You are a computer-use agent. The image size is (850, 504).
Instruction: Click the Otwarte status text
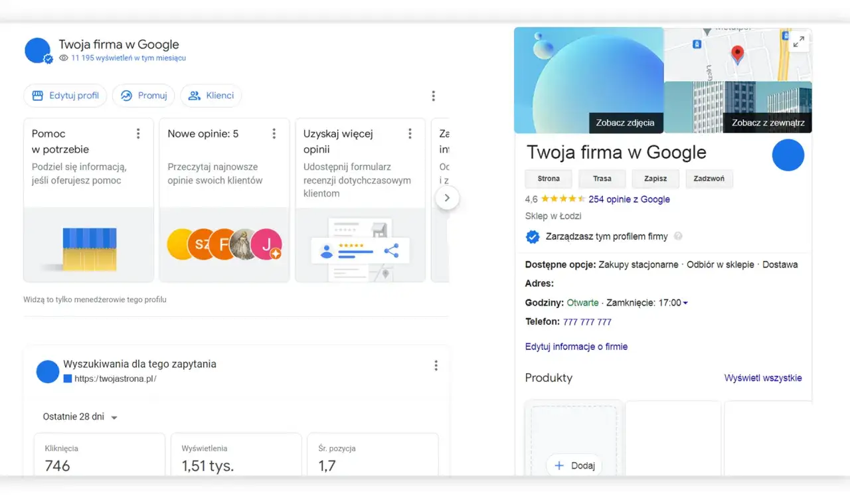[x=582, y=303]
